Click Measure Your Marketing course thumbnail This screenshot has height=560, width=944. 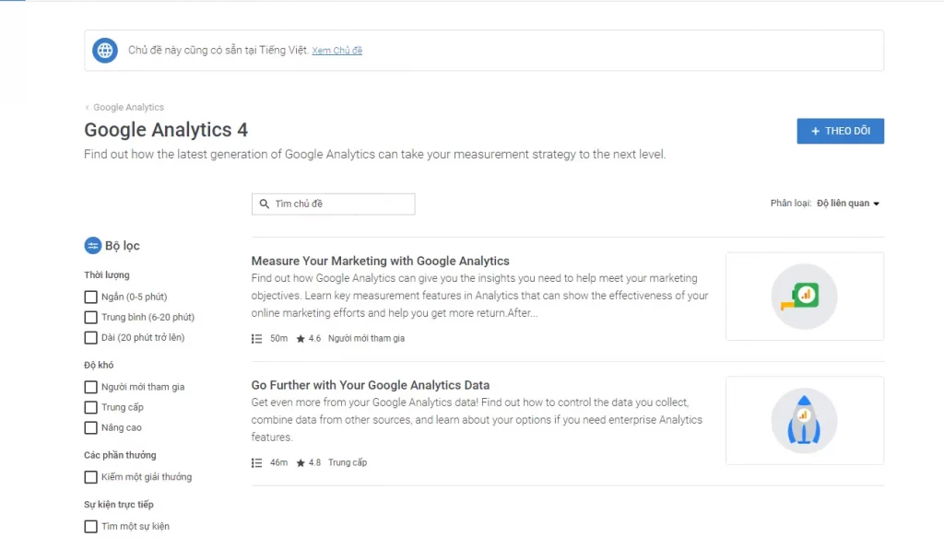(804, 297)
